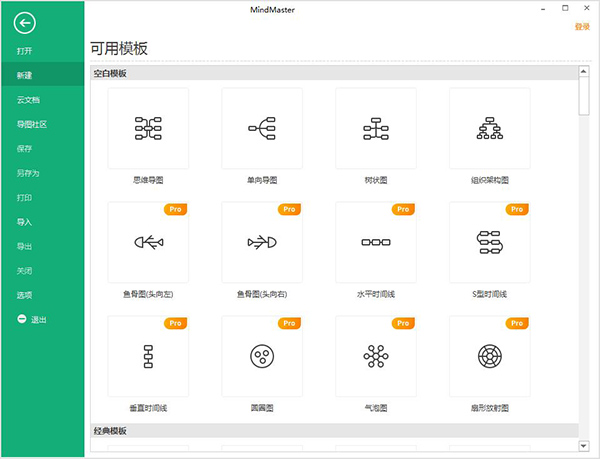The width and height of the screenshot is (600, 459).
Task: Click Pro badge on S型时间线 card
Action: (517, 209)
